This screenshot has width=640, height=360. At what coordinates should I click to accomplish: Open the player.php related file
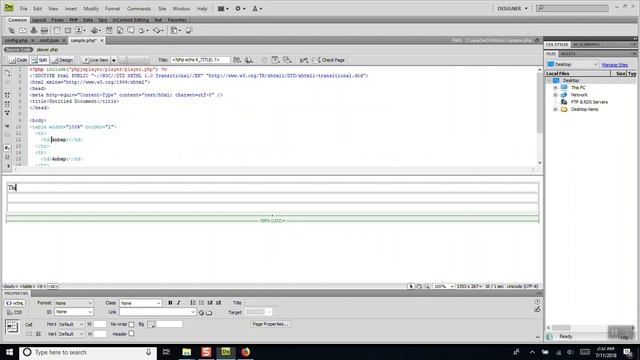point(47,50)
